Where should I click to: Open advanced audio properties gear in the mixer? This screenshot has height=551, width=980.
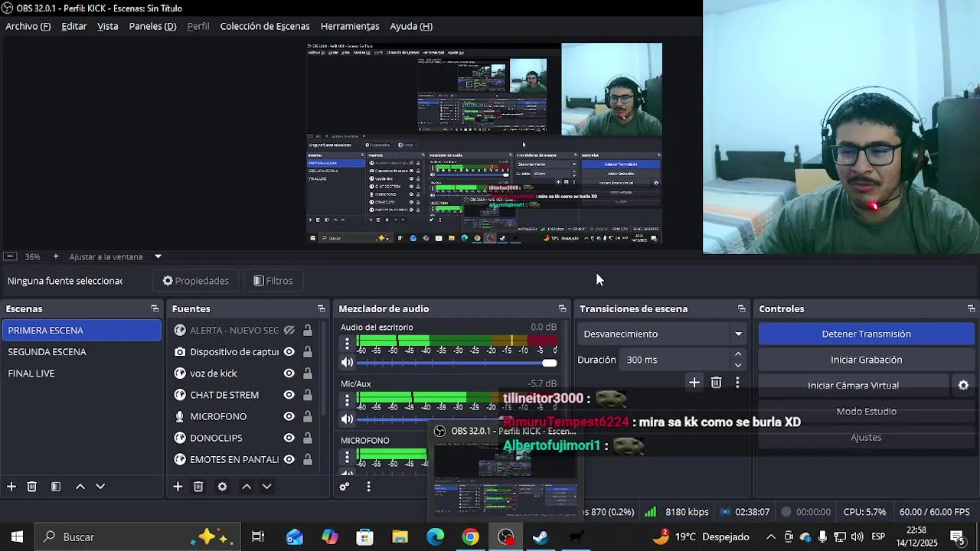point(345,487)
